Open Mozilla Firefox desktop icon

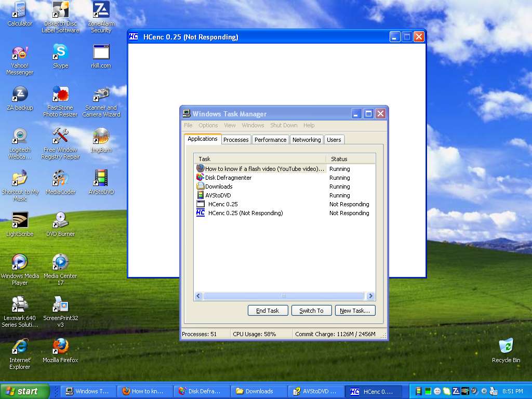pos(60,351)
